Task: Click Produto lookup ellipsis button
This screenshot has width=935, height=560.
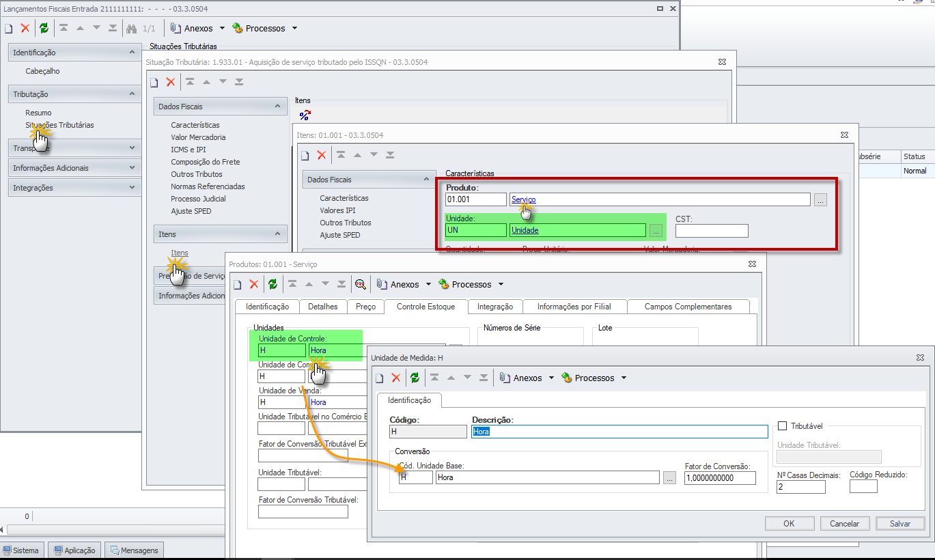Action: [820, 199]
